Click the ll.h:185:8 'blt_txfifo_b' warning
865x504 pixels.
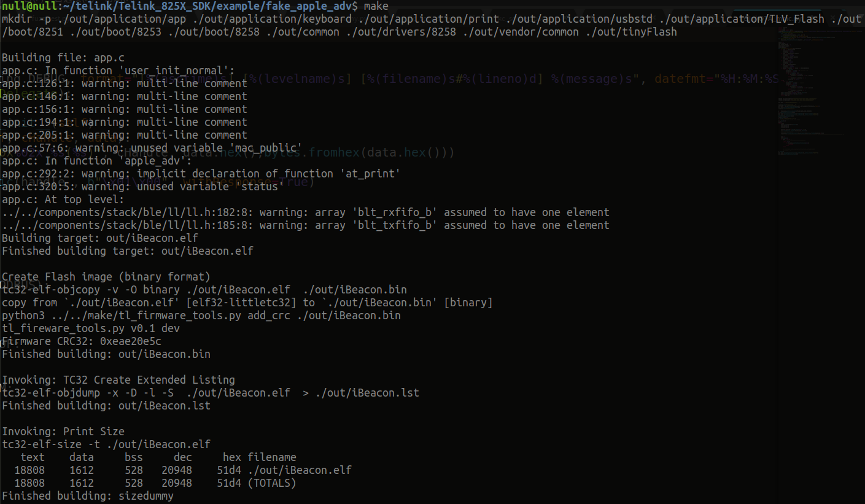pos(305,225)
